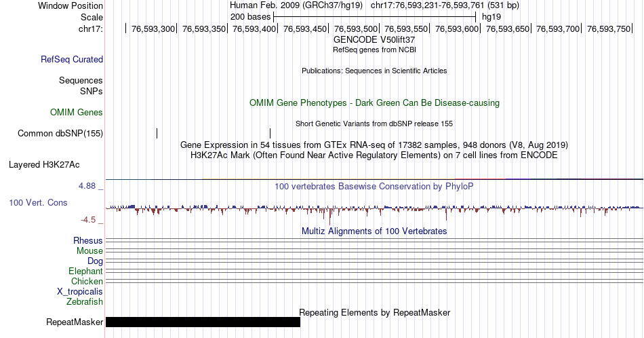Click the -4.5 PhyloP lower axis value
The width and height of the screenshot is (644, 338).
(88, 220)
